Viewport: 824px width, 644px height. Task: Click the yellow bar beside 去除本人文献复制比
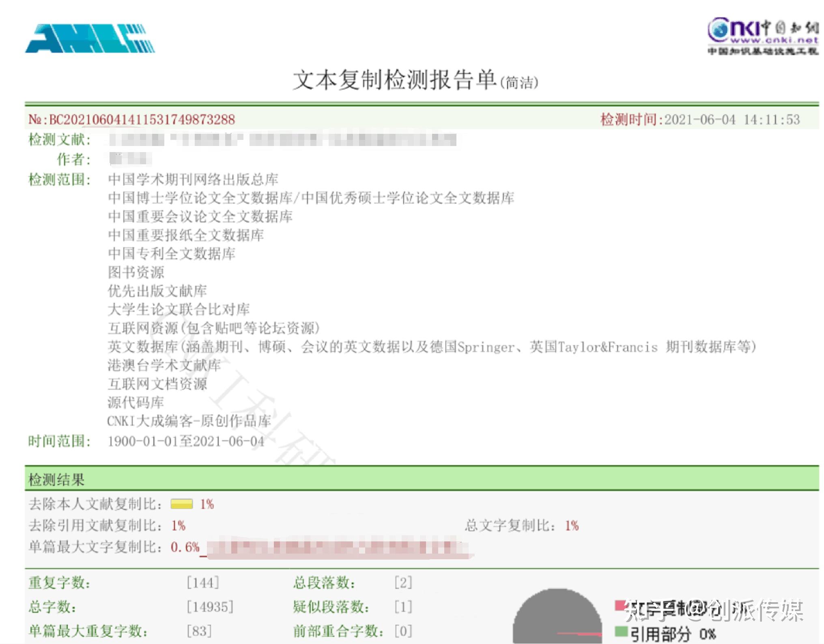pos(181,504)
